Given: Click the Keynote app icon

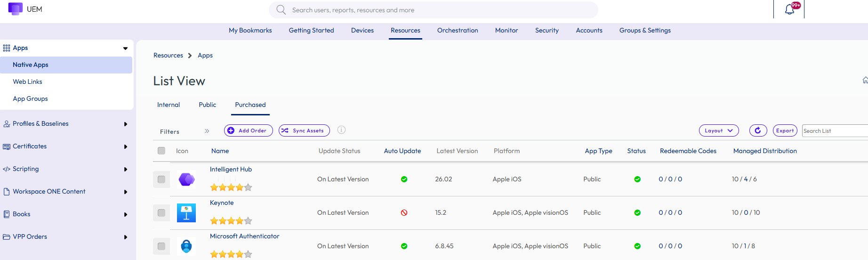Looking at the screenshot, I should [186, 213].
